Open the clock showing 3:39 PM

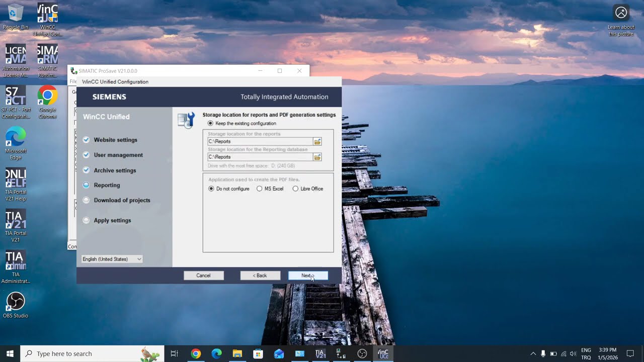(607, 353)
